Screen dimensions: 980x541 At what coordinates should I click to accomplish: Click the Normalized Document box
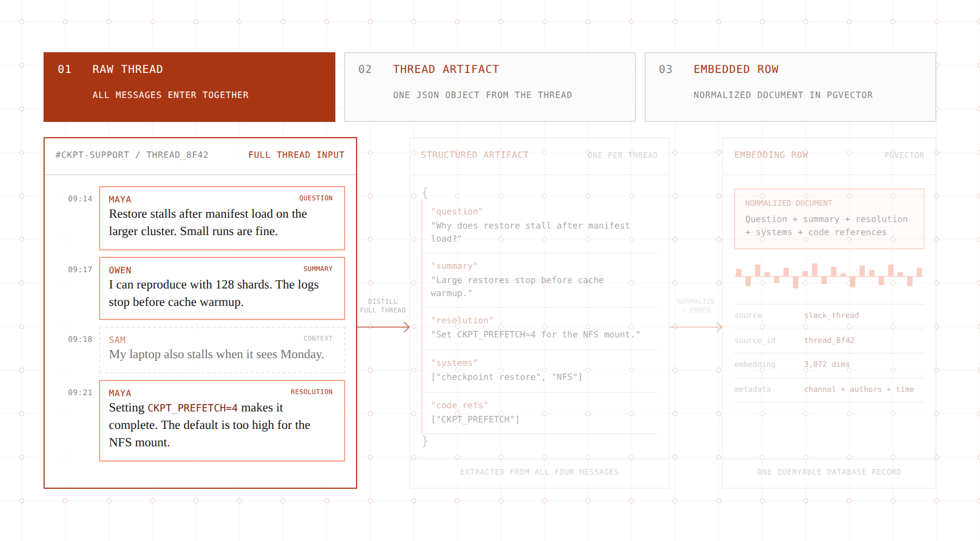click(x=829, y=219)
